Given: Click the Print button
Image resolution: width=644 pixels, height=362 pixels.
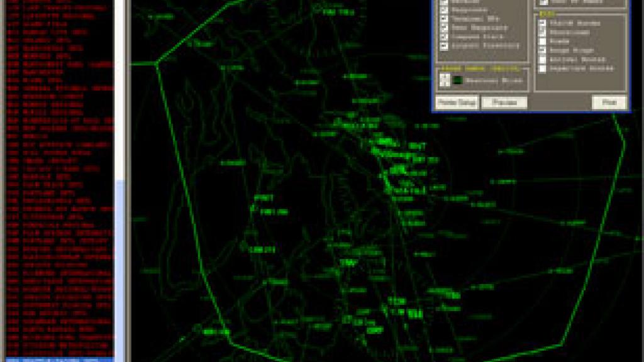Looking at the screenshot, I should click(x=608, y=102).
